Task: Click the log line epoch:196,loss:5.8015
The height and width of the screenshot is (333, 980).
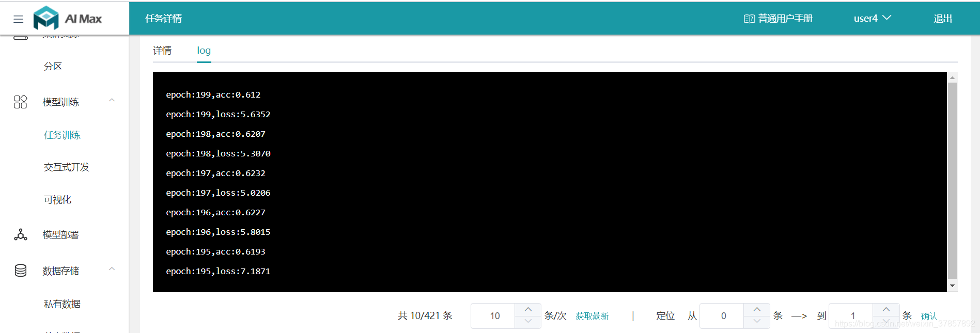Action: (x=218, y=232)
